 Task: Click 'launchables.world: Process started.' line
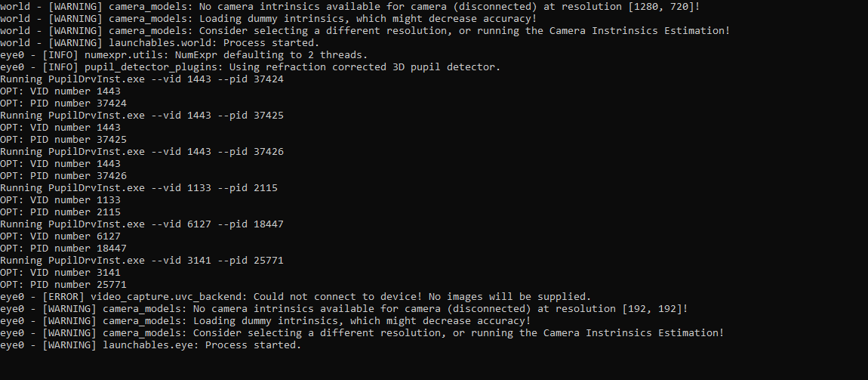coord(160,42)
